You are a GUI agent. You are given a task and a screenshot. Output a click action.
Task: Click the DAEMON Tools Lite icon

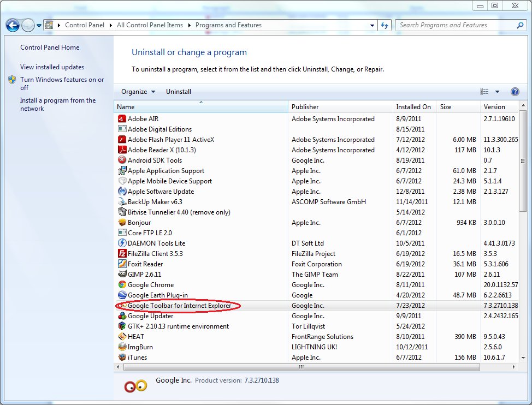[122, 243]
